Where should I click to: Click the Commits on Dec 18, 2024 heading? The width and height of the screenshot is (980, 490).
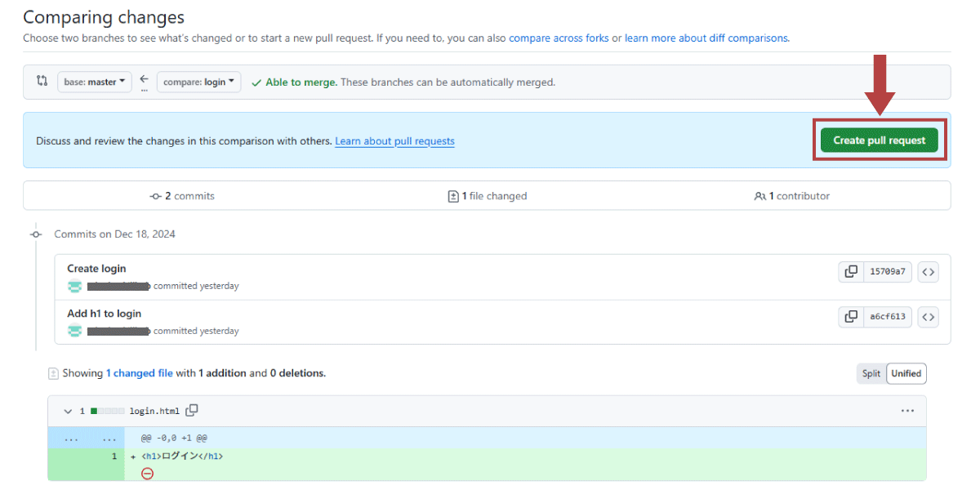point(114,234)
